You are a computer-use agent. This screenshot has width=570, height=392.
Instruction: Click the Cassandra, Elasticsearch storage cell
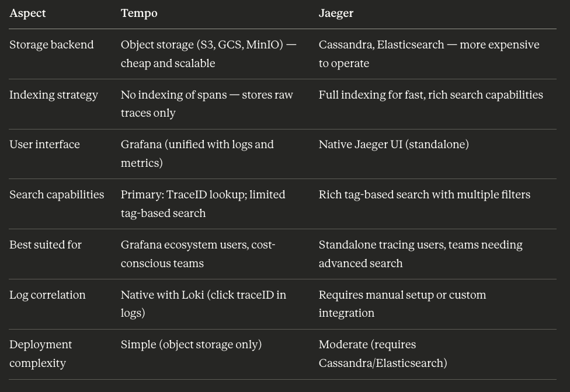pos(429,54)
